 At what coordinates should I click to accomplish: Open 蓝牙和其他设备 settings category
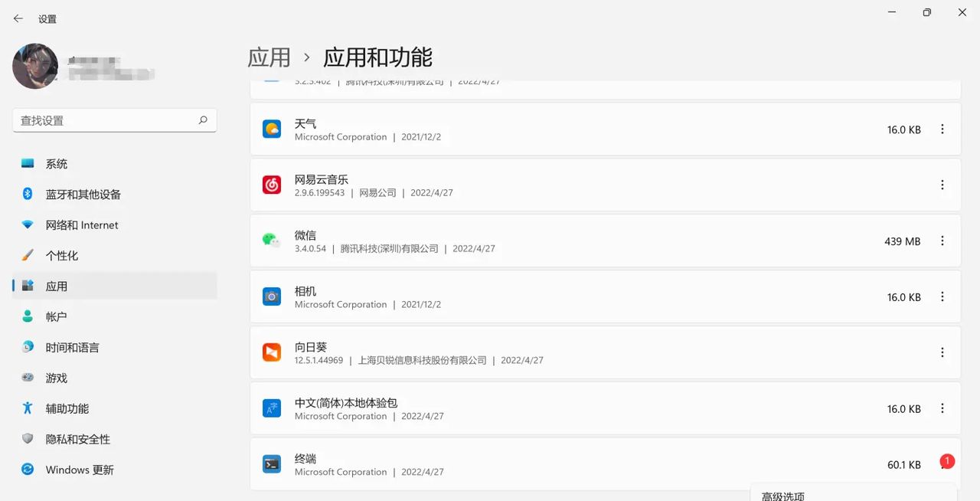115,195
